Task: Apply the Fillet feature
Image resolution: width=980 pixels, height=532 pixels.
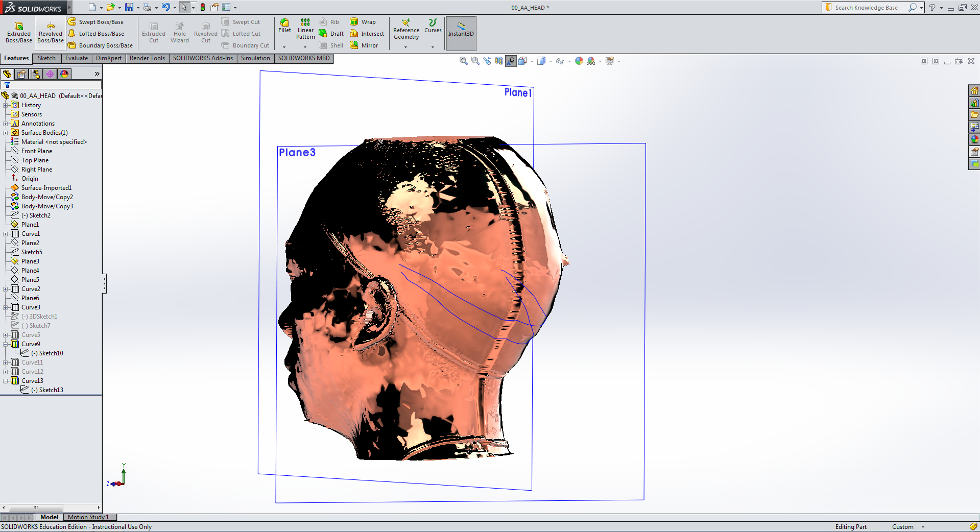Action: [x=284, y=26]
